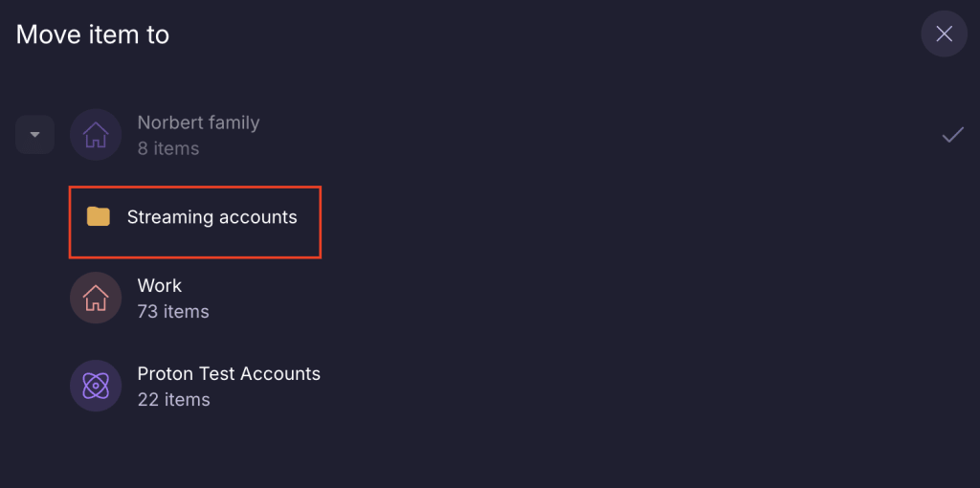Image resolution: width=980 pixels, height=488 pixels.
Task: Click the checkmark beside Norbert family
Action: point(952,134)
